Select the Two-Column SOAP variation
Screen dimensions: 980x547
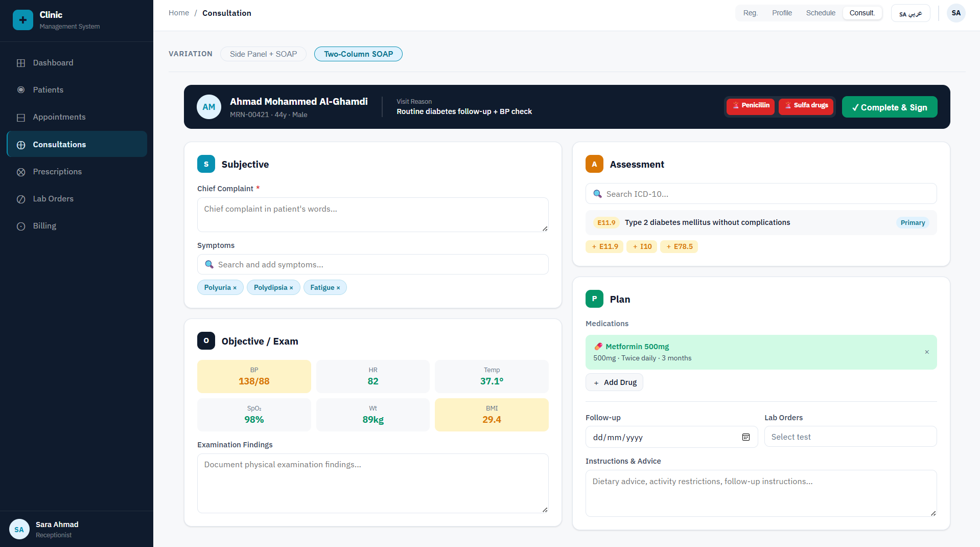(x=358, y=54)
